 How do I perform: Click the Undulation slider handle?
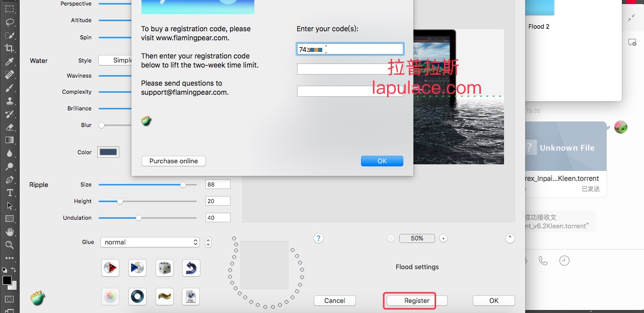click(138, 218)
